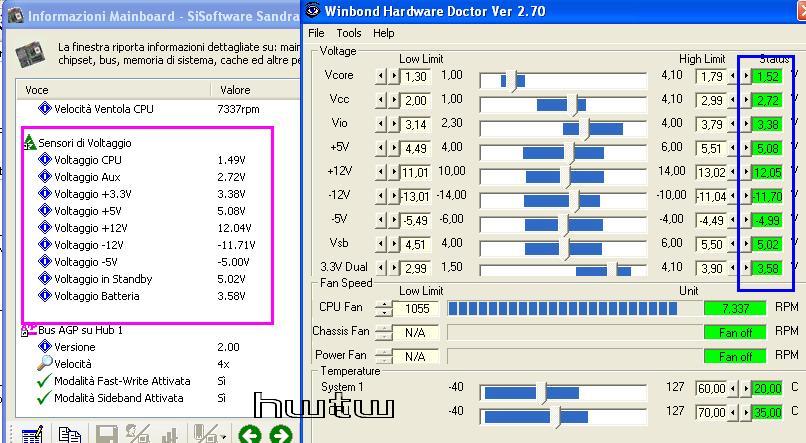The height and width of the screenshot is (443, 806).
Task: Click the diamond icon beside Voltaggio -12V
Action: (45, 244)
